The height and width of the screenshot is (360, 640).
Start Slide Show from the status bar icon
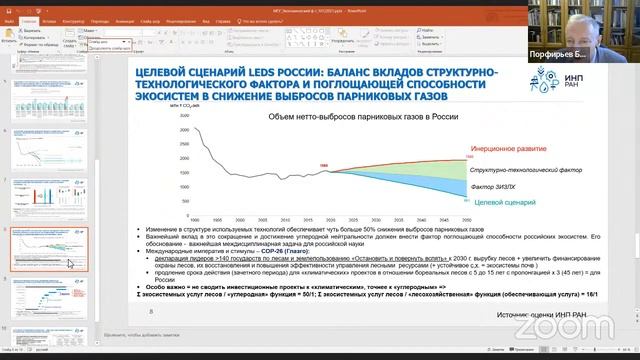pyautogui.click(x=575, y=349)
